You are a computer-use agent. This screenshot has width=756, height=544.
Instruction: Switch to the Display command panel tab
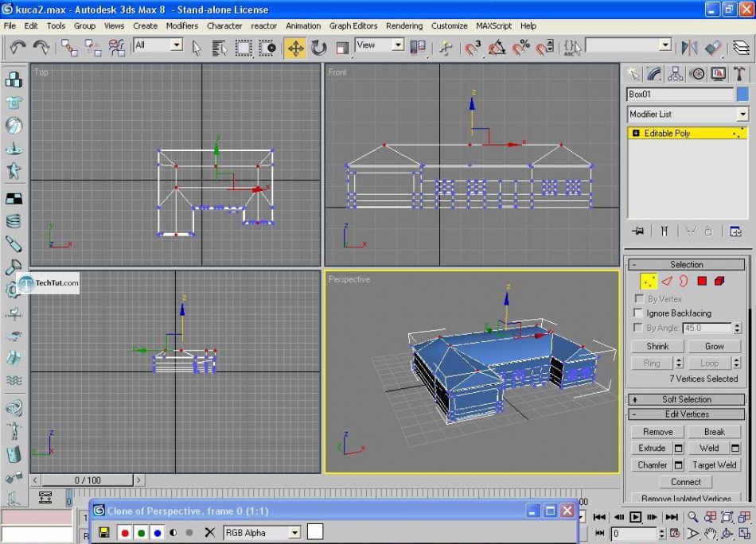[718, 74]
